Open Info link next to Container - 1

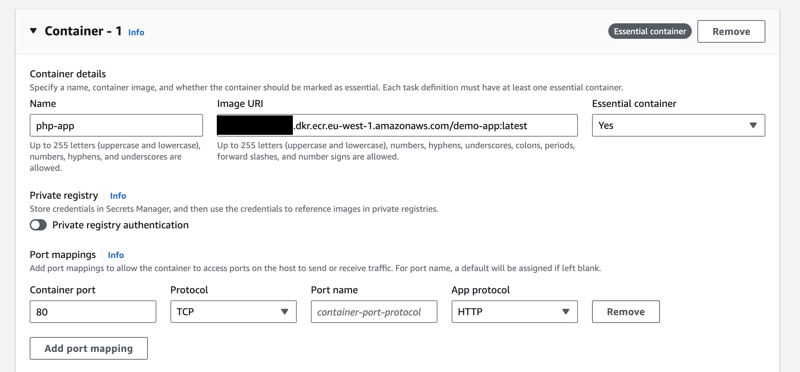pyautogui.click(x=136, y=32)
